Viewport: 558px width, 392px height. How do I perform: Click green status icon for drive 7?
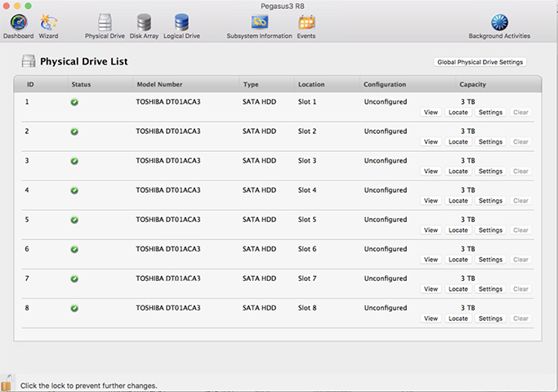[74, 279]
